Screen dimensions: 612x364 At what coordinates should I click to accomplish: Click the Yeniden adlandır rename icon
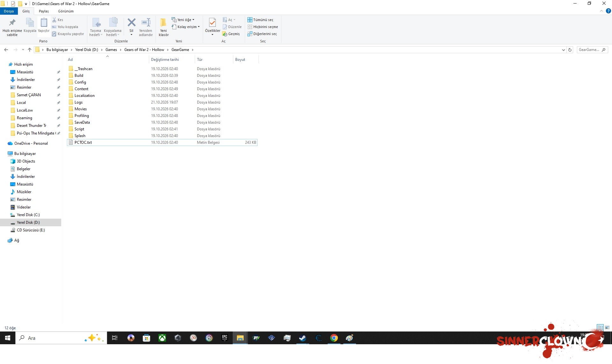click(x=146, y=26)
